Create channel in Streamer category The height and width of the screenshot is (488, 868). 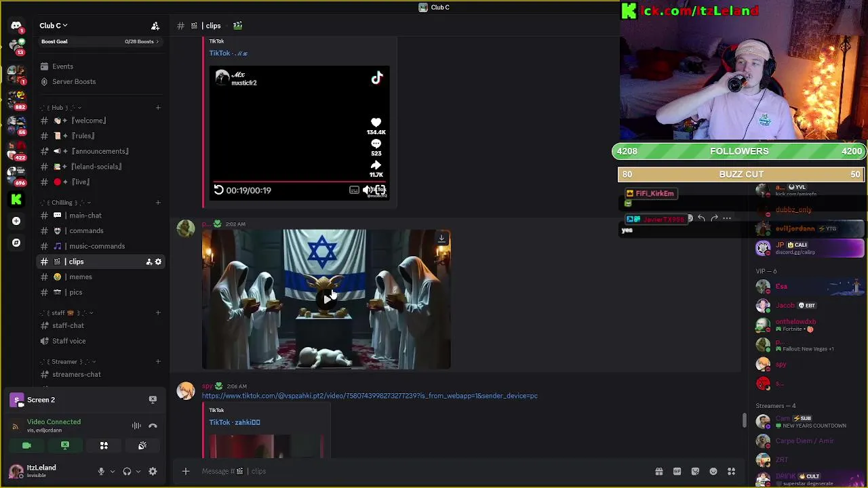click(x=158, y=362)
